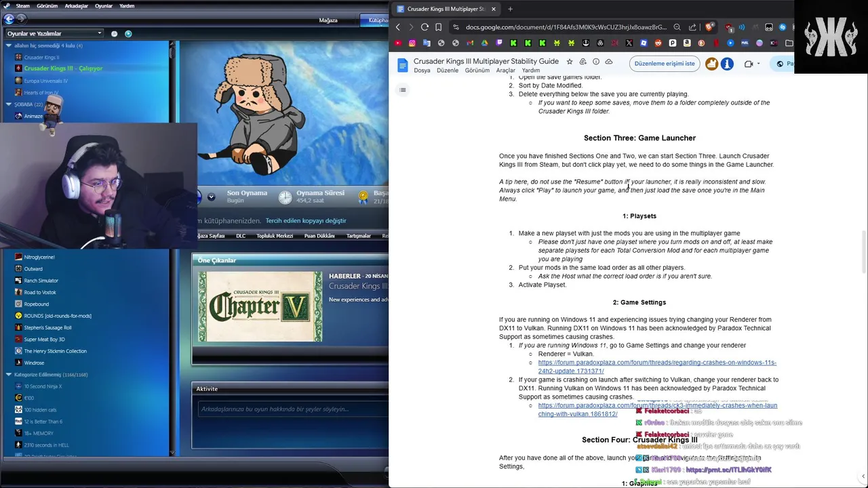868x488 pixels.
Task: Open the Arkadaşlar menu in Steam
Action: [76, 6]
